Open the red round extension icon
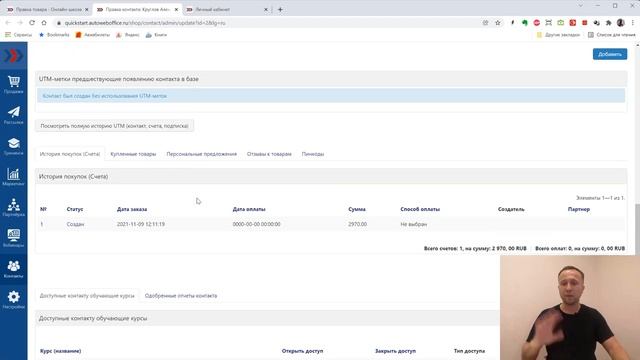Viewport: 640px width, 360px height. 536,23
